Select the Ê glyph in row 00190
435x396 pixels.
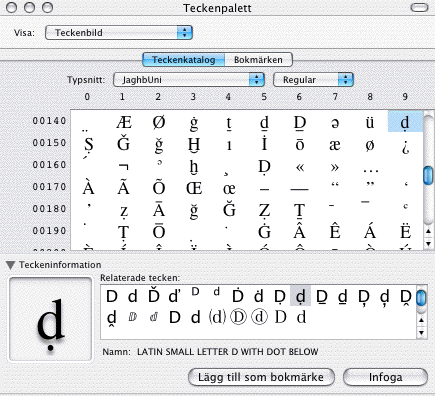(335, 231)
